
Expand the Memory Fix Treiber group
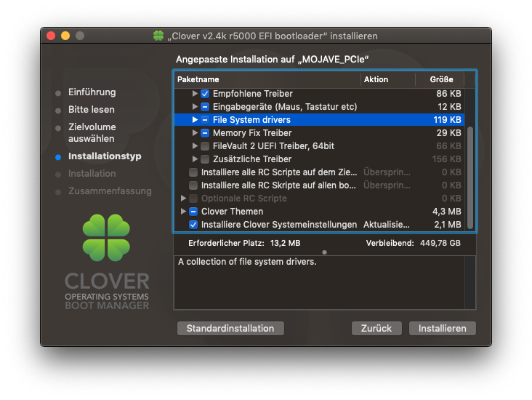click(195, 133)
